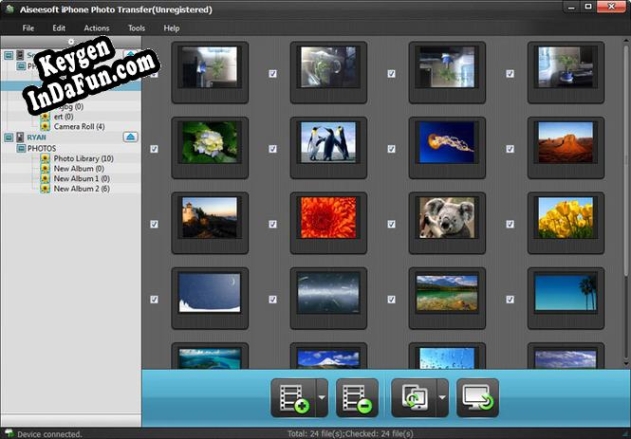Uncheck the koala photo checkbox
This screenshot has width=631, height=439.
click(x=391, y=224)
